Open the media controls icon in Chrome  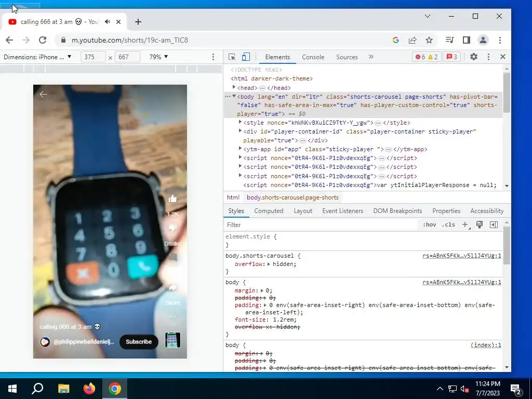click(449, 40)
